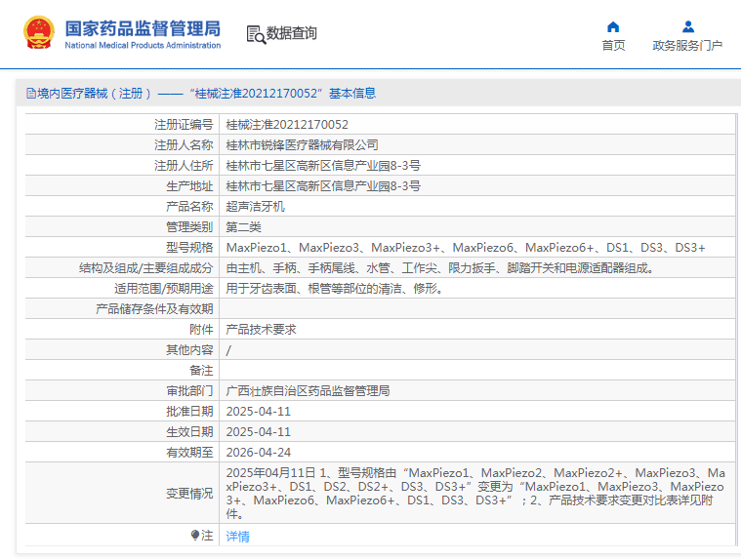The height and width of the screenshot is (560, 741).
Task: Click the document icon before 境内医疗器械
Action: click(31, 94)
